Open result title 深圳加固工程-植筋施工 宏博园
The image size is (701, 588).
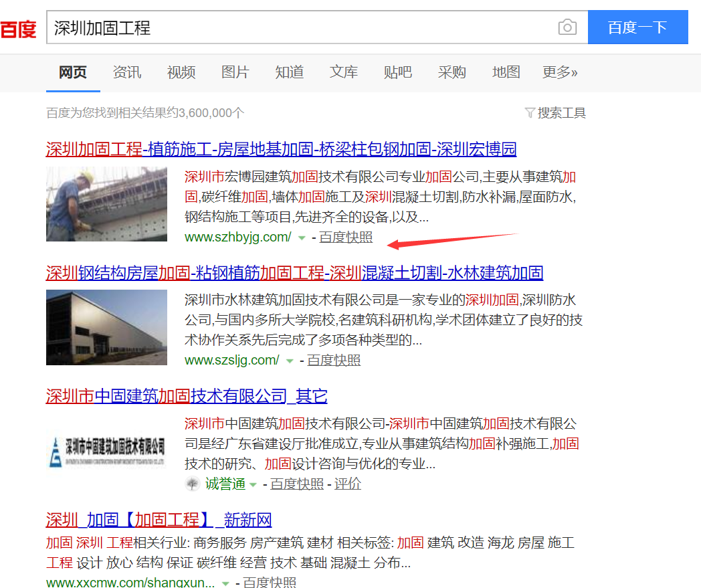tap(281, 149)
